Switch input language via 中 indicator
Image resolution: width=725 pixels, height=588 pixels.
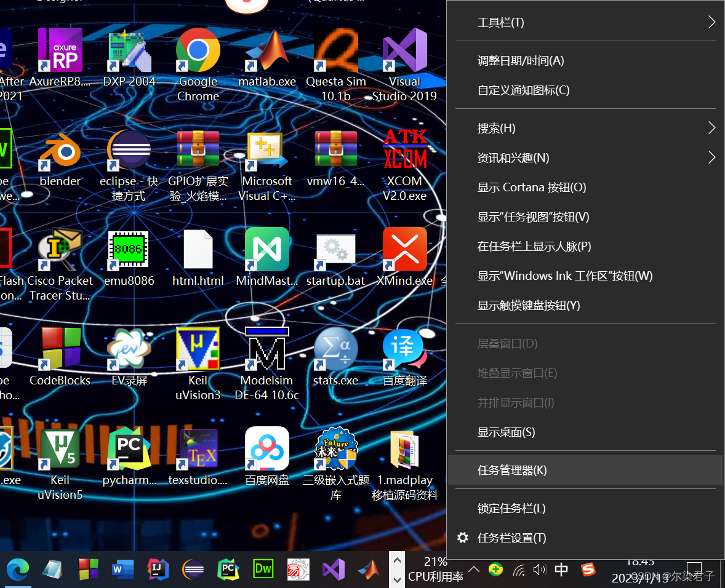(561, 570)
